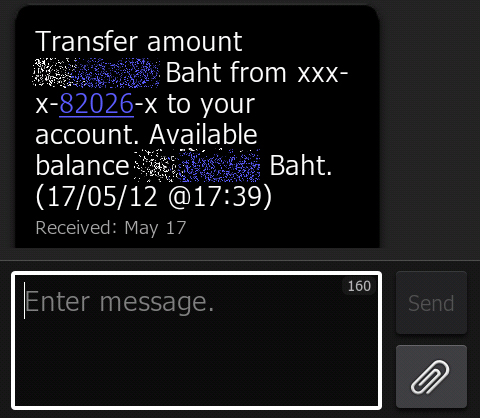Click the "to your" text in message
Viewport: 480px width, 418px height.
point(211,105)
